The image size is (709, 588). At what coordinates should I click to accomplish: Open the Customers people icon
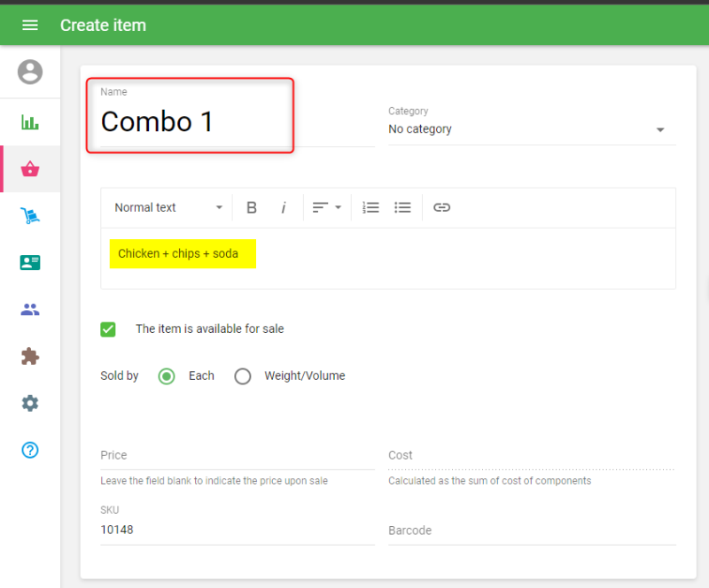click(x=30, y=310)
